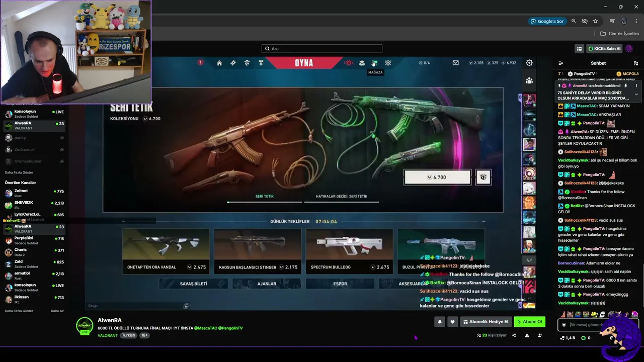Buy the bundle for 6.700 points

(437, 177)
